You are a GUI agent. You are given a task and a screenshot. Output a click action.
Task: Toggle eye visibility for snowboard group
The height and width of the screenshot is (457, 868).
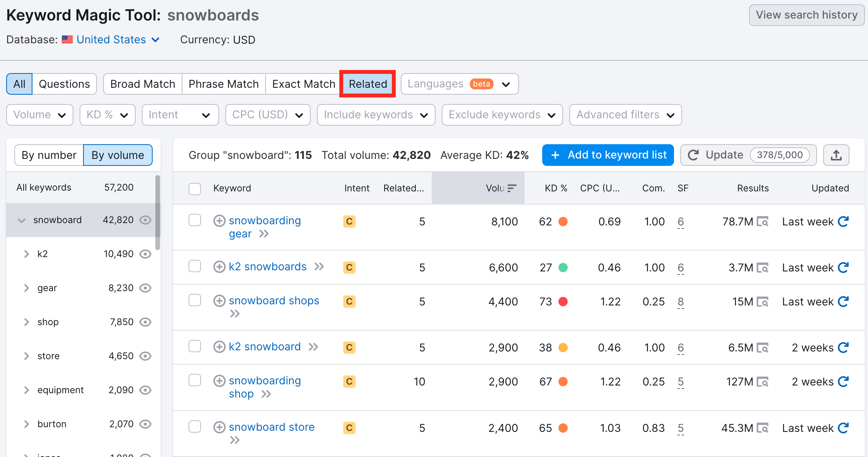point(145,220)
